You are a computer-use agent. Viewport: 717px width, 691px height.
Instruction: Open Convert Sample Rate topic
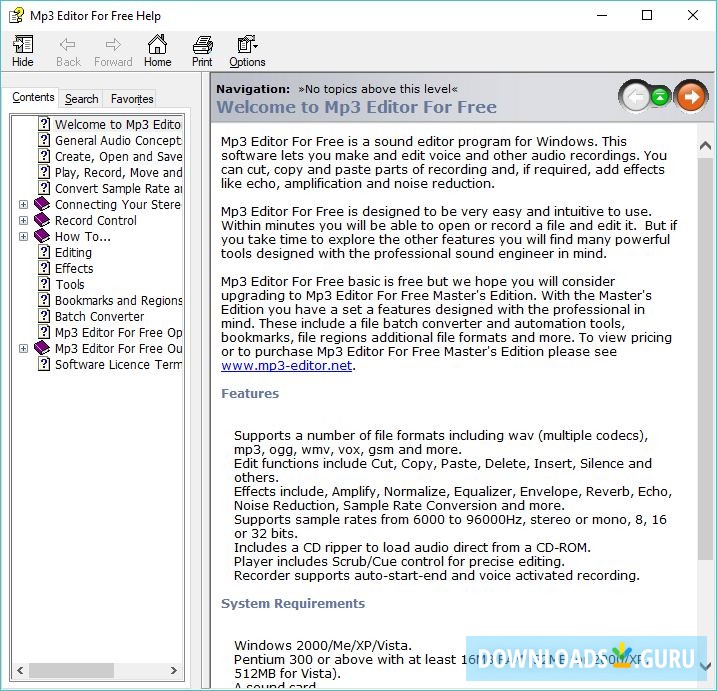(118, 188)
